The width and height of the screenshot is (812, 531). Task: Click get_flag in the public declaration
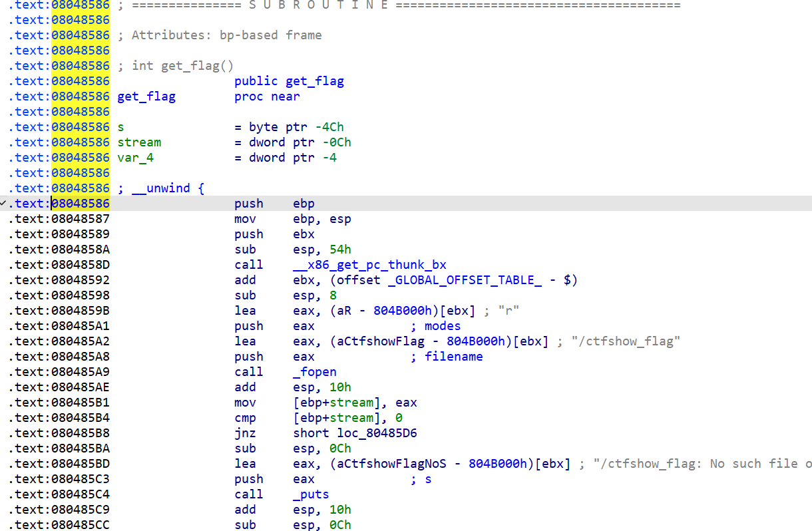[314, 81]
